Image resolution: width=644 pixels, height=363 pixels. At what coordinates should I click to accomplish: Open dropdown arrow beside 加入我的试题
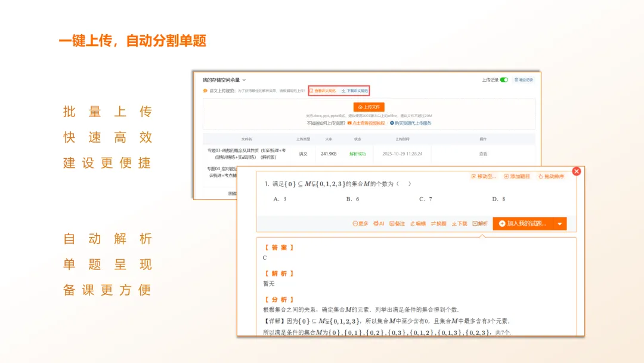click(560, 224)
